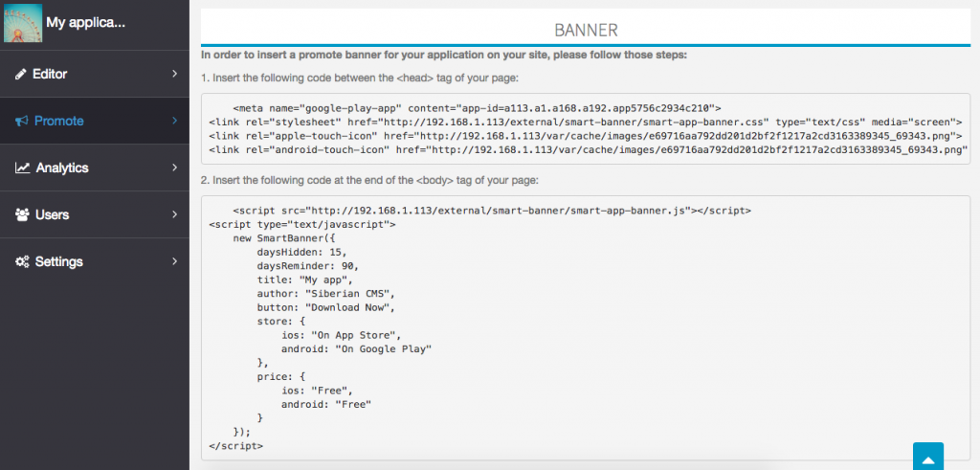Expand the Promote chevron arrow
Viewport: 980px width, 470px height.
(x=174, y=121)
